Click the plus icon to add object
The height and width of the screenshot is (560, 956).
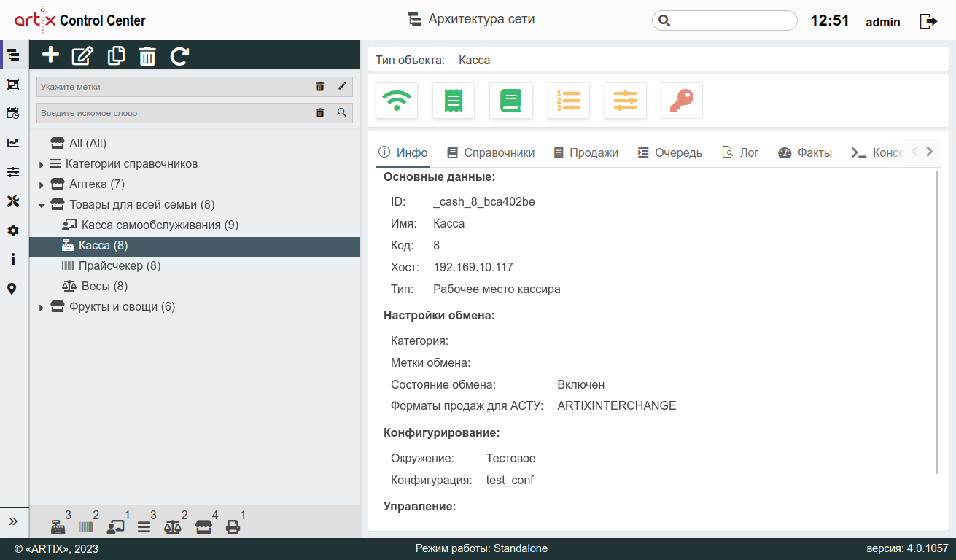coord(50,55)
